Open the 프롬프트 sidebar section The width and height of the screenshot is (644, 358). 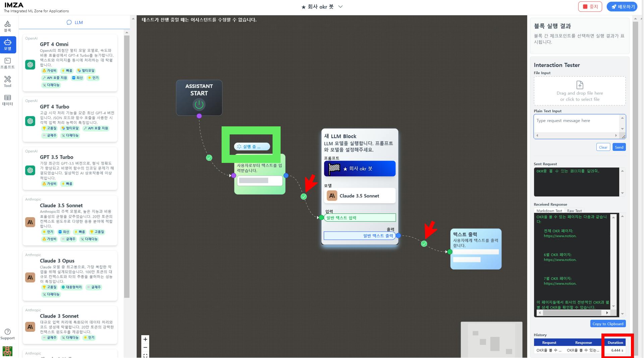pyautogui.click(x=7, y=63)
